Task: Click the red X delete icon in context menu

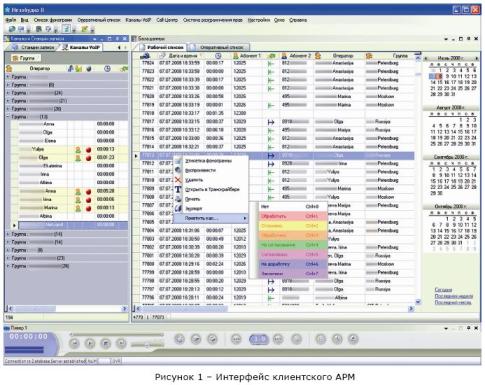Action: point(178,180)
